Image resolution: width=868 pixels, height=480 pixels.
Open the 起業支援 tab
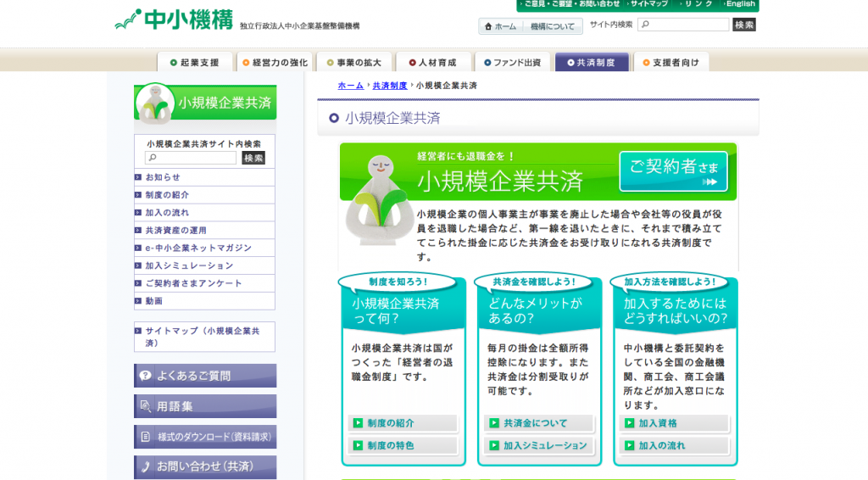(x=196, y=62)
